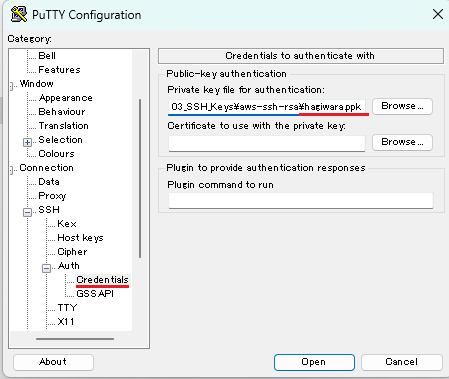Select the Window category
This screenshot has width=449, height=379.
point(36,84)
